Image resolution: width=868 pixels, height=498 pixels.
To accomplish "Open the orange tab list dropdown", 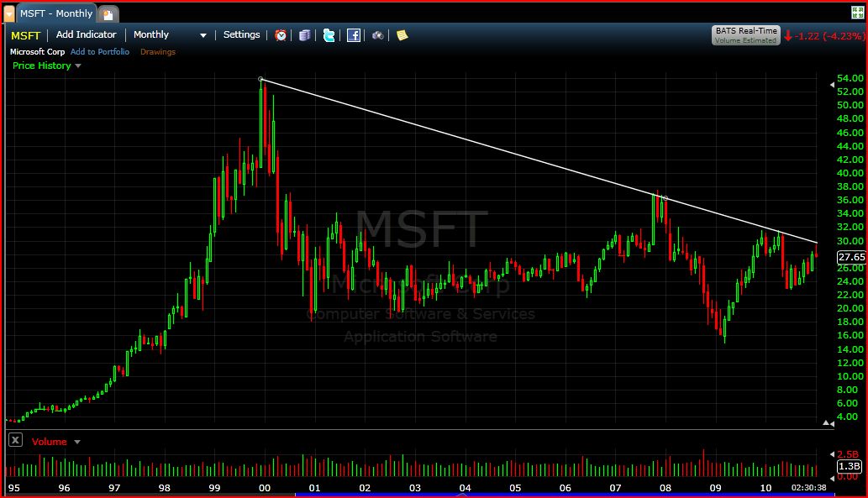I will click(x=9, y=13).
